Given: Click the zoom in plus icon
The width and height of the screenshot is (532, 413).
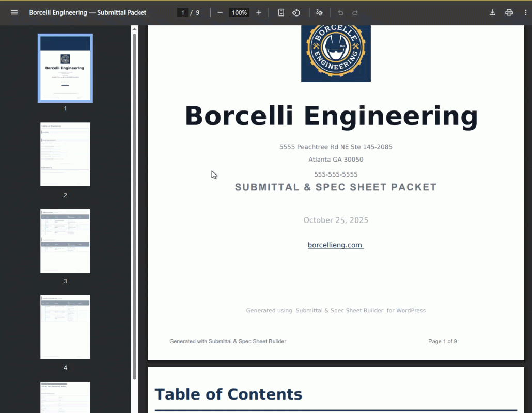Looking at the screenshot, I should (259, 12).
